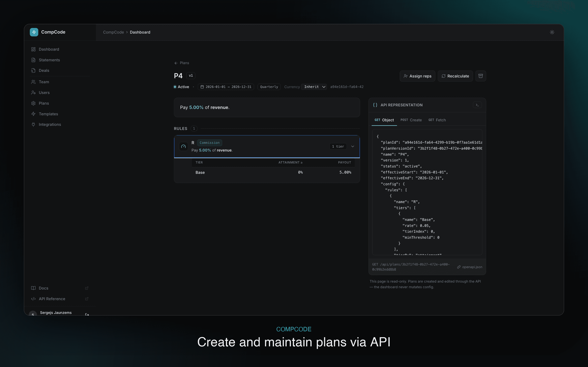Click the Plans gear icon

(x=33, y=103)
